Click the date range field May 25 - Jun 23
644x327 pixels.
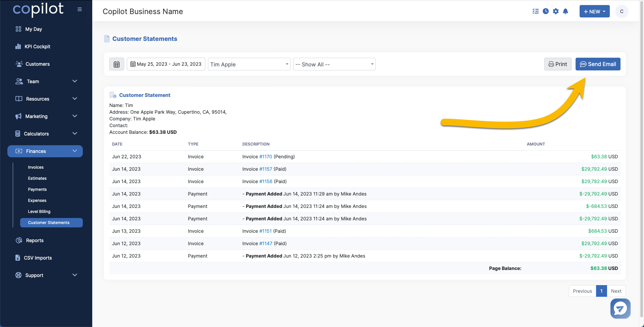click(166, 64)
